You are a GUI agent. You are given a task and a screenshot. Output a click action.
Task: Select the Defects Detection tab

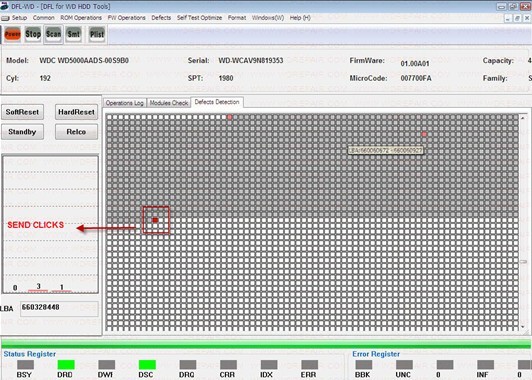[217, 102]
